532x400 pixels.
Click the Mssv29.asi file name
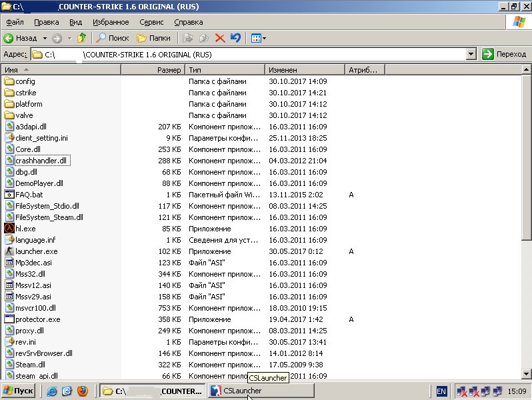click(33, 297)
